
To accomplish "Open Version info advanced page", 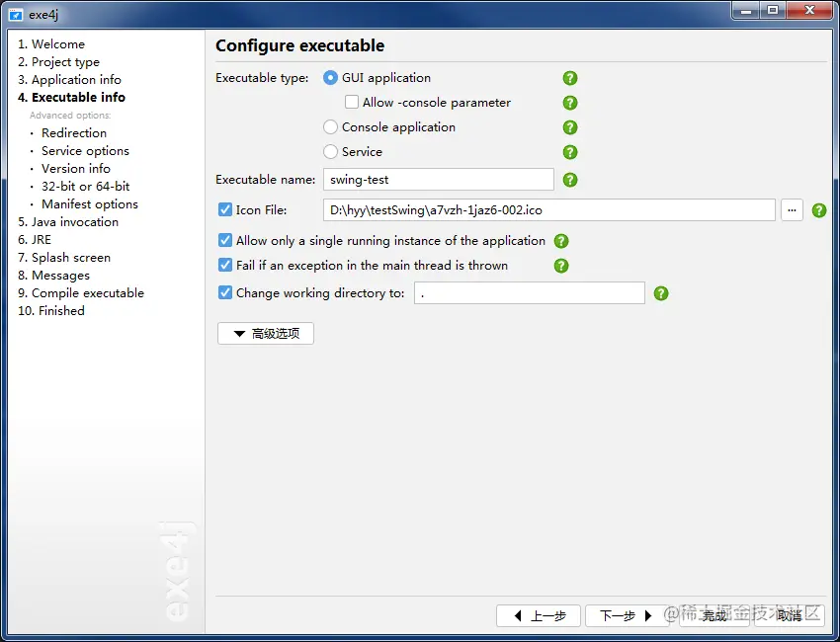I will pyautogui.click(x=76, y=169).
